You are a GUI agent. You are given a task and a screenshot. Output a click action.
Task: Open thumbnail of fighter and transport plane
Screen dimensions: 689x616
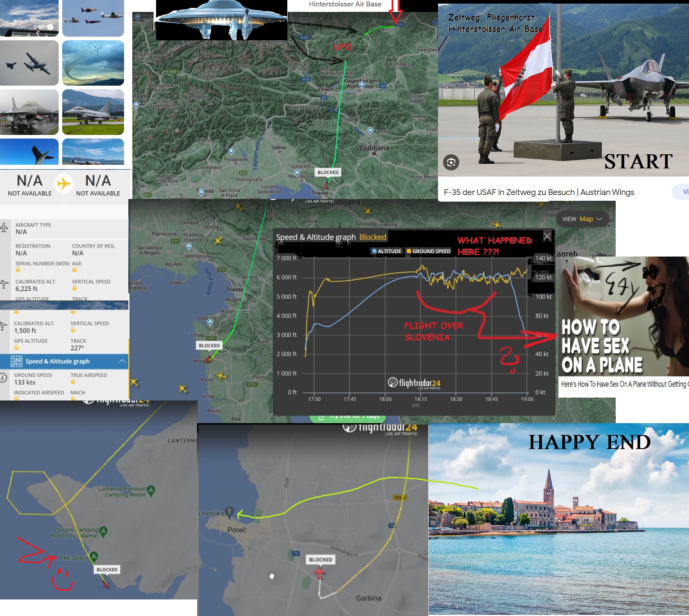pos(29,63)
